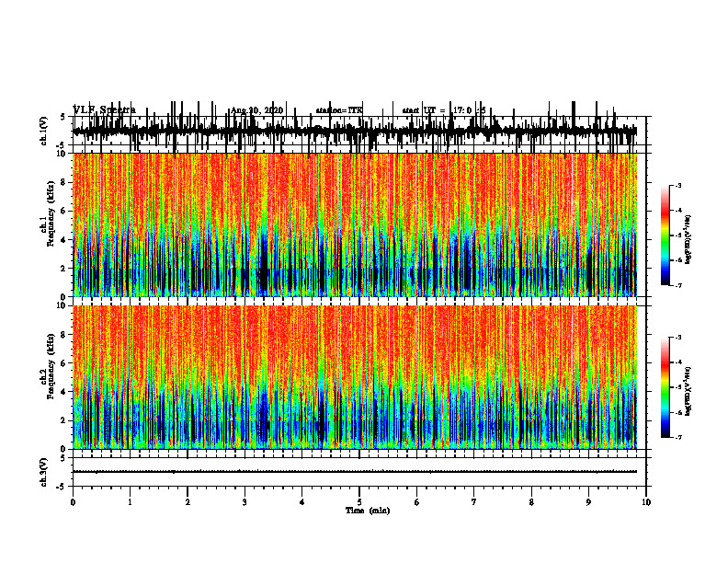Click the ch.1 color bar unit label

point(688,239)
